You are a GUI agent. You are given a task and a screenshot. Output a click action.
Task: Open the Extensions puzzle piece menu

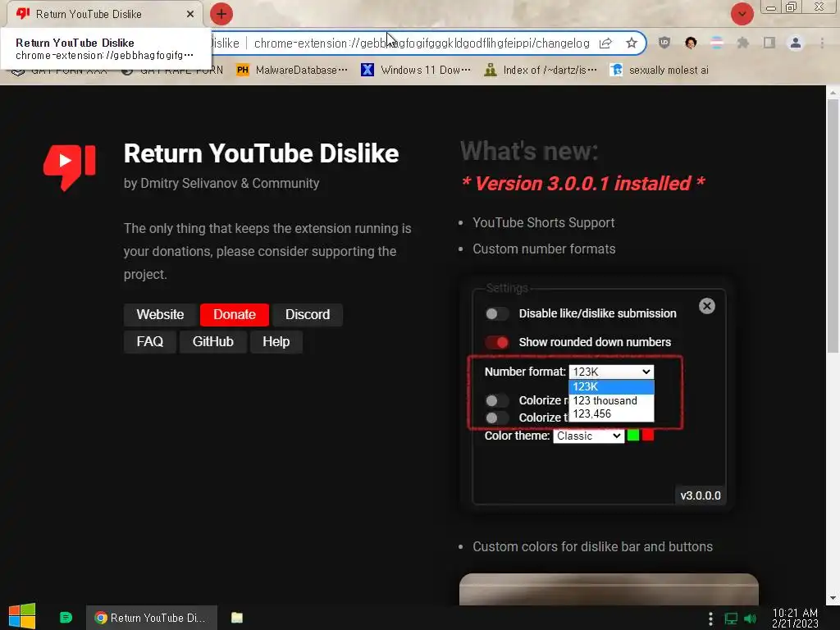pos(742,43)
